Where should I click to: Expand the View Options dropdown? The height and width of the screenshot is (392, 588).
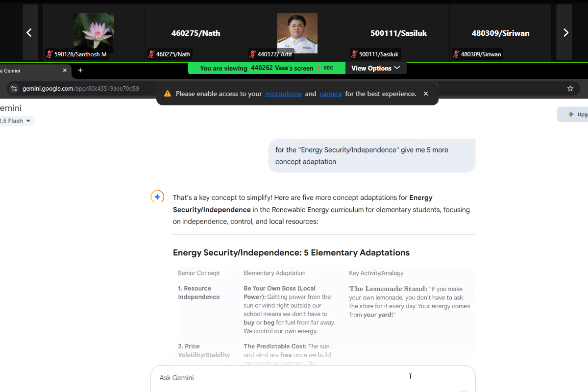[x=375, y=68]
